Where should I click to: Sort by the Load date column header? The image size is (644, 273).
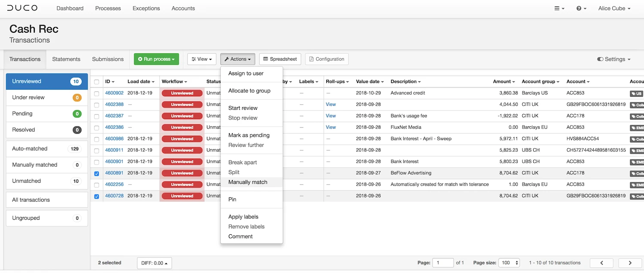pos(140,82)
